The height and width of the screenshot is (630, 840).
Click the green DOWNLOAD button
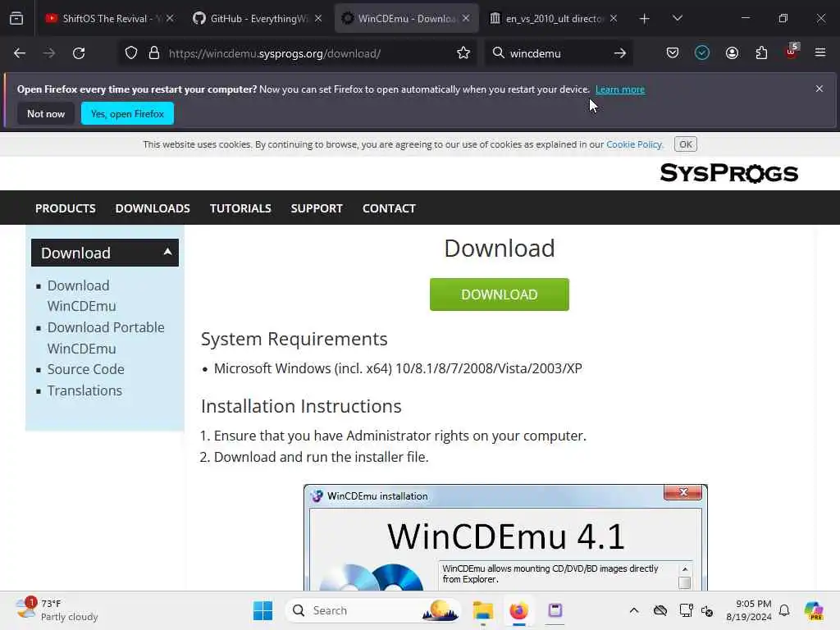coord(500,294)
